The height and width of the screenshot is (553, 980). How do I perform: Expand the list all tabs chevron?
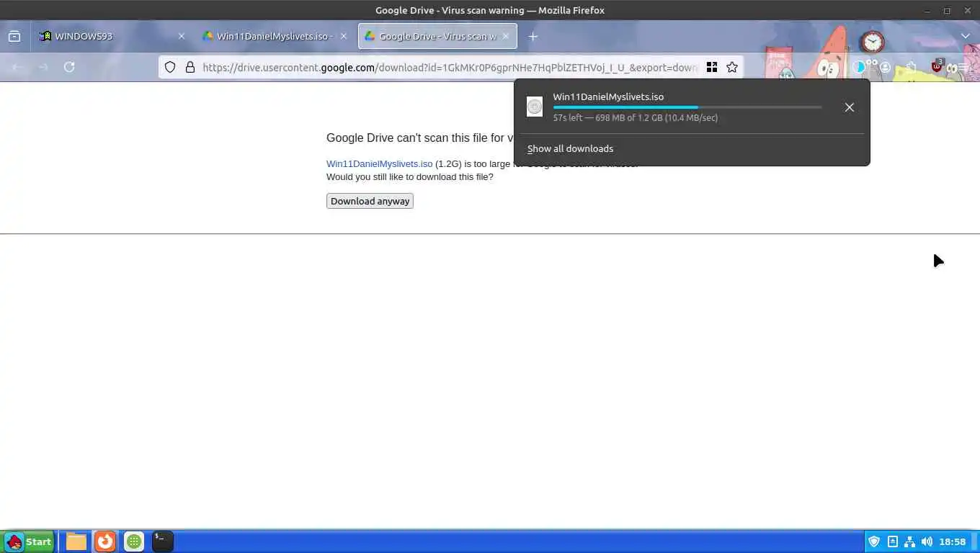(x=966, y=36)
